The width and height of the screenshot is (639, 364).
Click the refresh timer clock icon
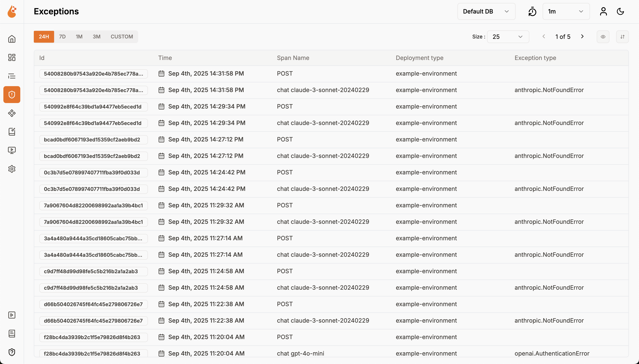(x=532, y=11)
